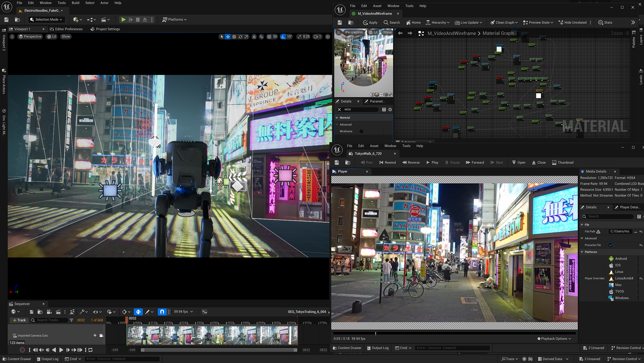Click the media player progress scrubber bar
This screenshot has width=644, height=363.
point(454,333)
